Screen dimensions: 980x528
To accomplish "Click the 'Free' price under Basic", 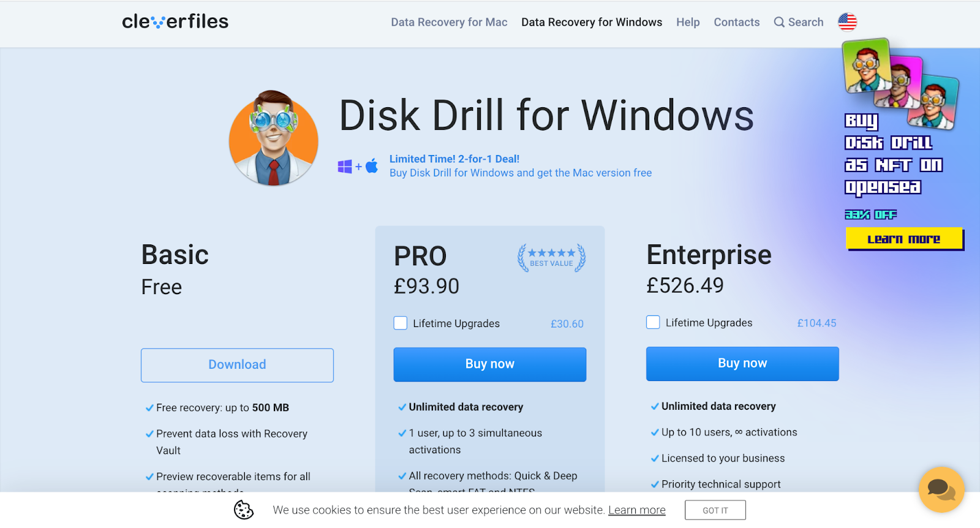I will [x=162, y=287].
